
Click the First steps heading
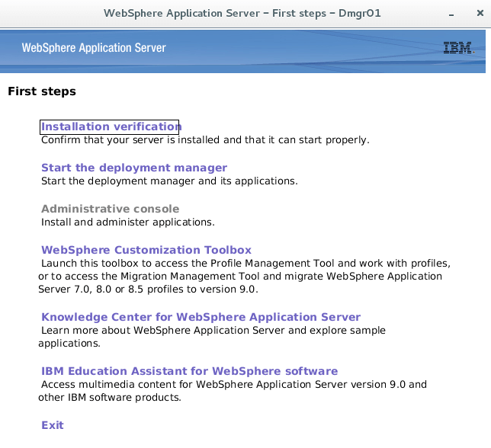(42, 91)
